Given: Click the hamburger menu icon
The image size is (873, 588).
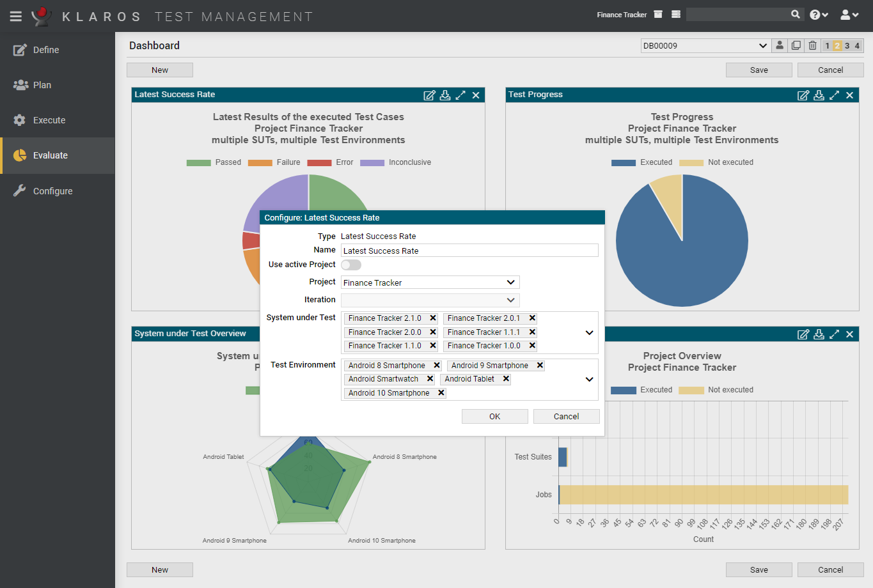Looking at the screenshot, I should pyautogui.click(x=16, y=16).
